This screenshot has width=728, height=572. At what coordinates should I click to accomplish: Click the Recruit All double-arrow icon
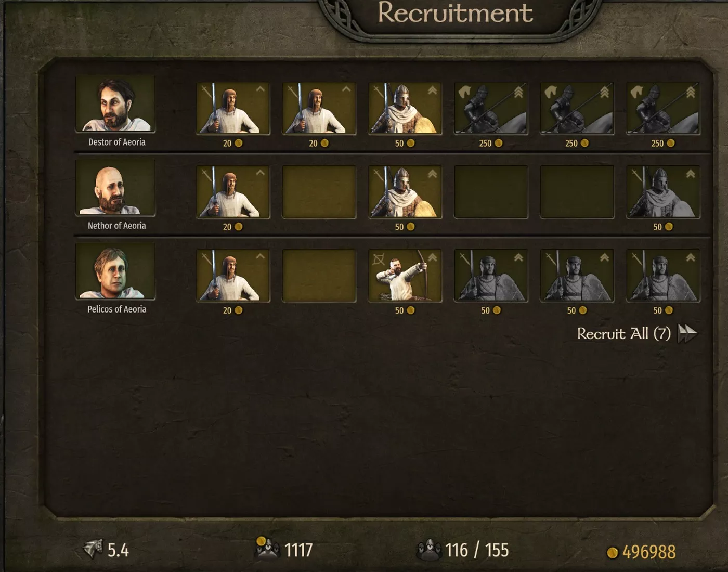[687, 333]
